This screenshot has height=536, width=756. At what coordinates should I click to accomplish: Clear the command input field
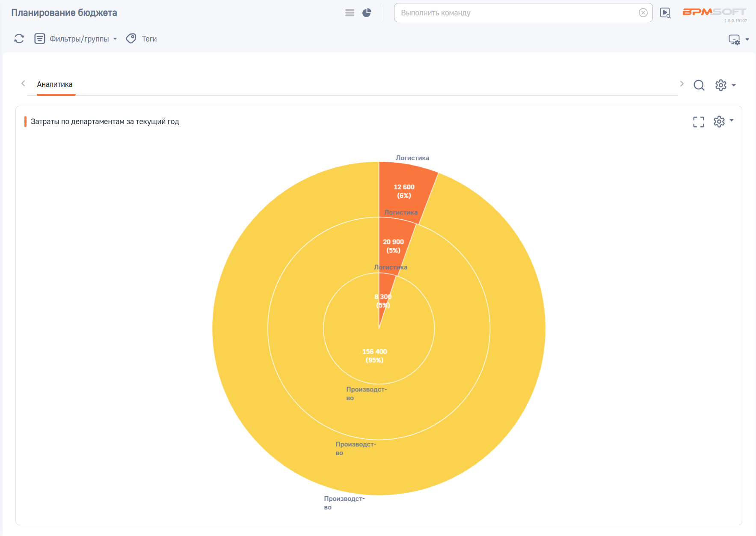pyautogui.click(x=643, y=13)
